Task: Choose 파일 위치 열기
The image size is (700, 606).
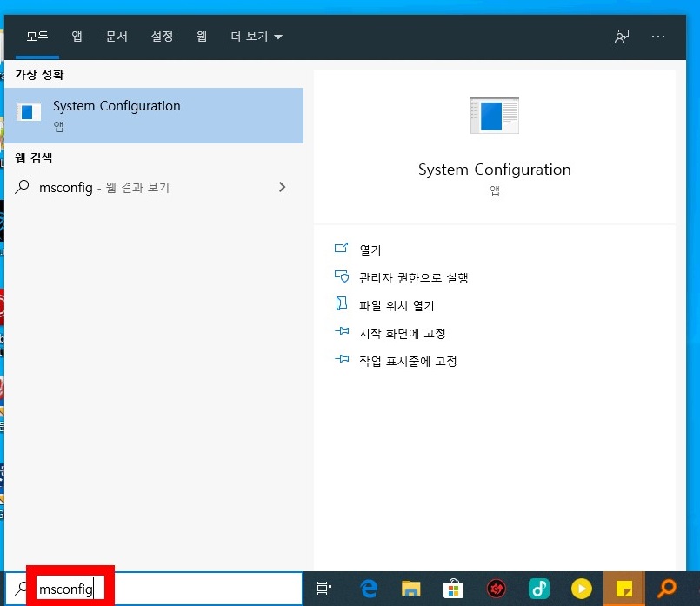Action: (397, 305)
